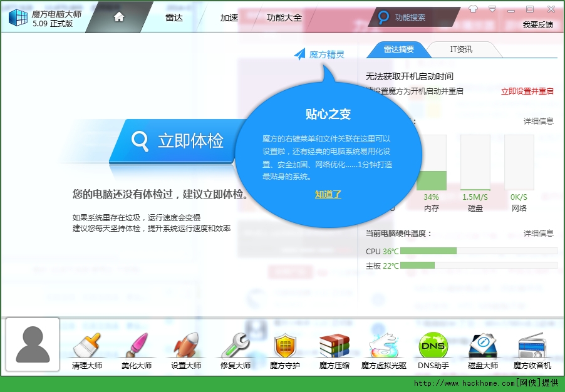The height and width of the screenshot is (392, 565).
Task: Click the 魔方精灵 paper plane icon
Action: point(300,54)
